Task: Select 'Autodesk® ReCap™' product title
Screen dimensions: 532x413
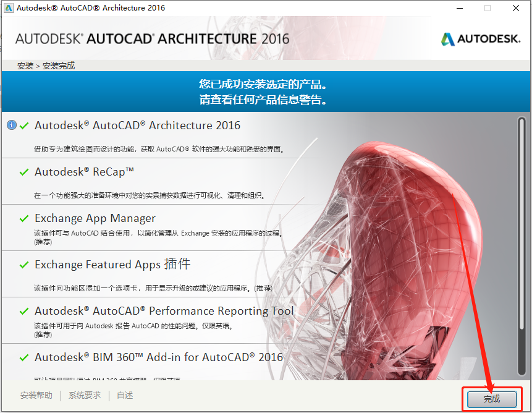Action: [x=84, y=172]
